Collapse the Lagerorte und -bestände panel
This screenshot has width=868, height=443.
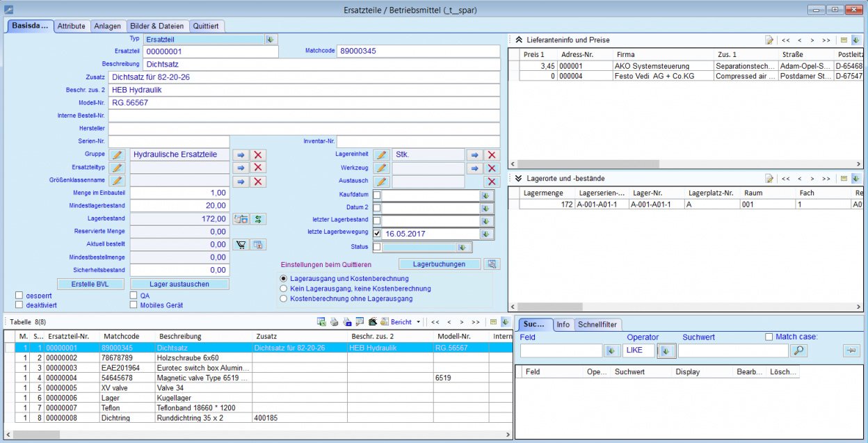[518, 179]
